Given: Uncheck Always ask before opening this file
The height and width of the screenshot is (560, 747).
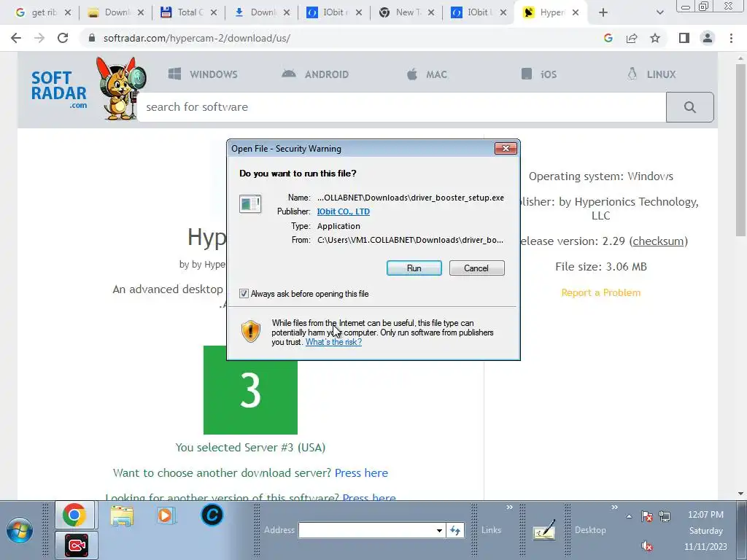Looking at the screenshot, I should 244,294.
